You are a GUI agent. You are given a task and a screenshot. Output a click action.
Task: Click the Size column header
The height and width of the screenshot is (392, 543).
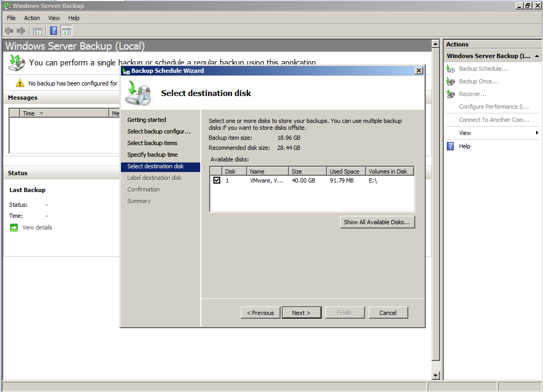tap(307, 171)
